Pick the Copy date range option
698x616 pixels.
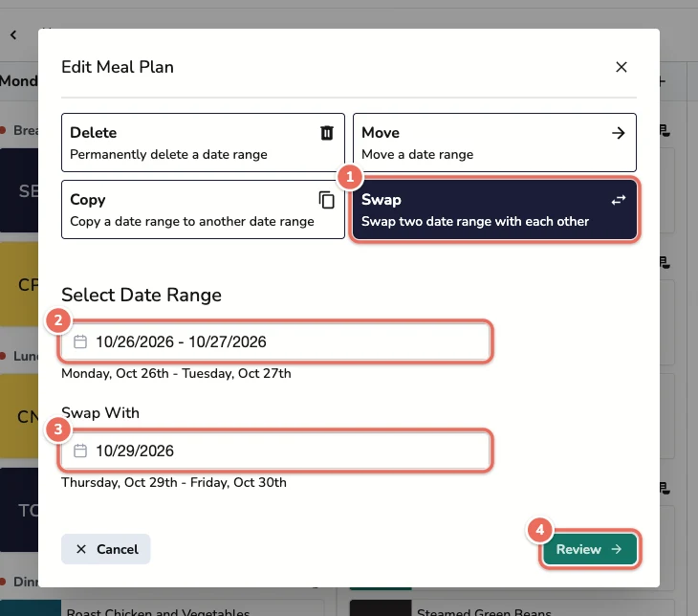203,209
